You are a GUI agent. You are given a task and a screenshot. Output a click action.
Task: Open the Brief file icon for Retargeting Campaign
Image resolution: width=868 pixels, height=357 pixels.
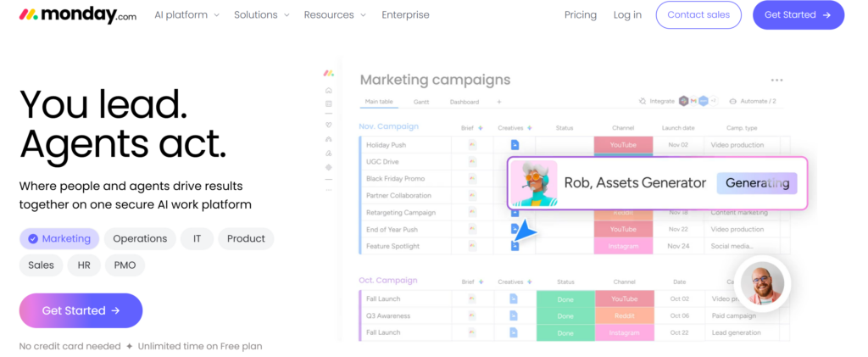point(472,213)
